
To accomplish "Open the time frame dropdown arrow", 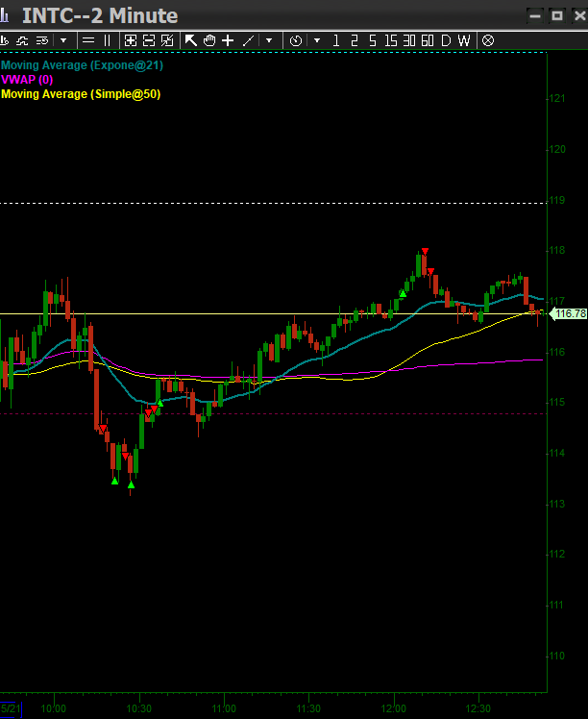I will click(x=317, y=40).
